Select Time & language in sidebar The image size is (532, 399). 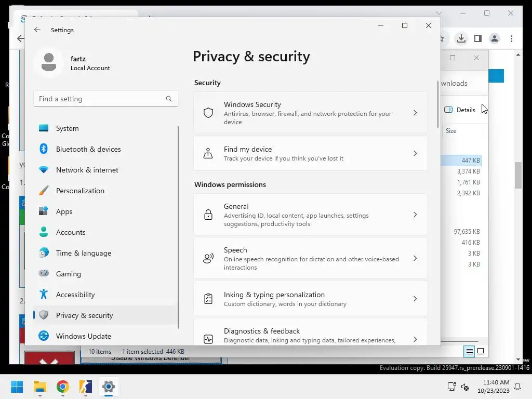(x=105, y=253)
